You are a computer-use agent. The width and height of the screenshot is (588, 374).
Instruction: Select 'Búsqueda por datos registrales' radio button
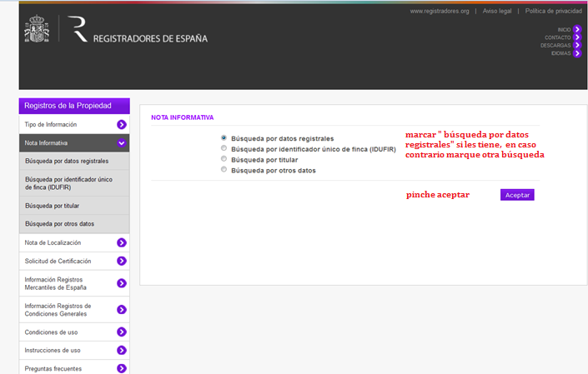(x=224, y=137)
